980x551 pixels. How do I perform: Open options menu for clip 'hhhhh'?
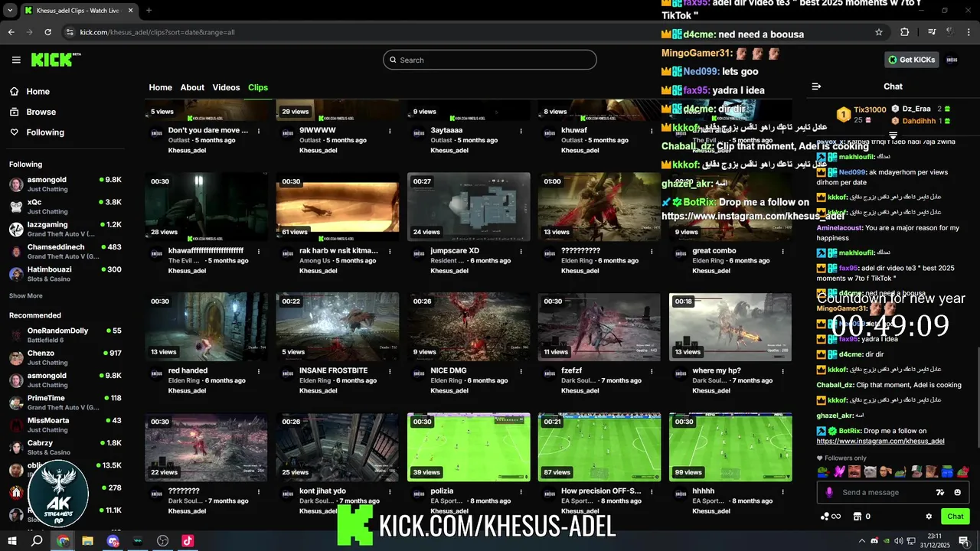782,491
